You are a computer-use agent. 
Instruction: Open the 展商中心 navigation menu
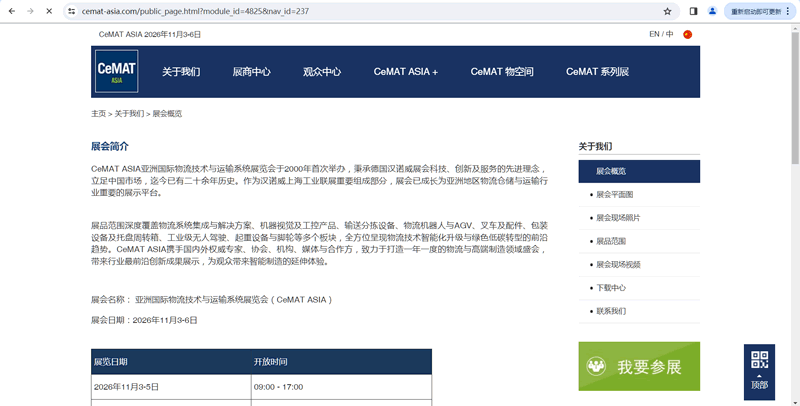click(251, 72)
